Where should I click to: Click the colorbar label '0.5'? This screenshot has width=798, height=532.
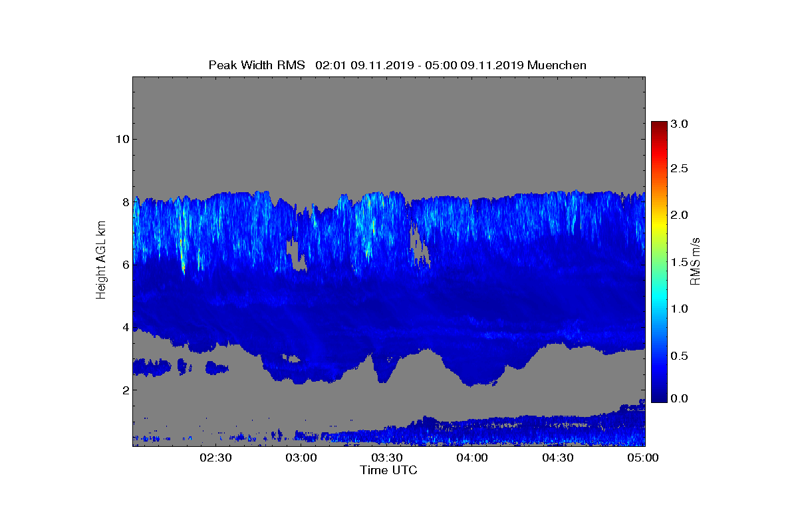tap(679, 356)
